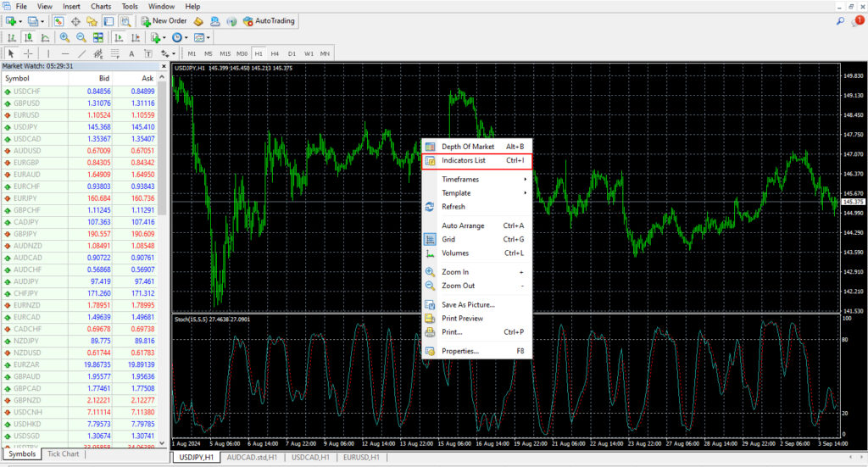868x467 pixels.
Task: Switch to EURUSD,H1 chart tab
Action: (x=361, y=458)
